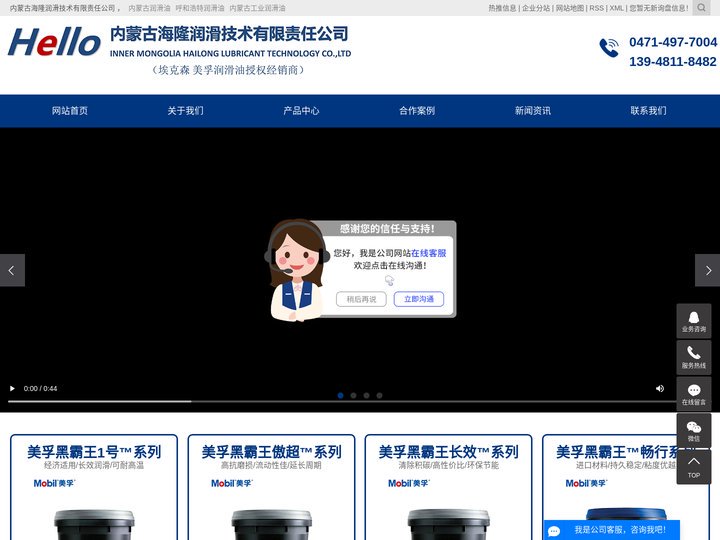Click the TOP back-to-top arrow button
This screenshot has height=540, width=720.
[693, 467]
